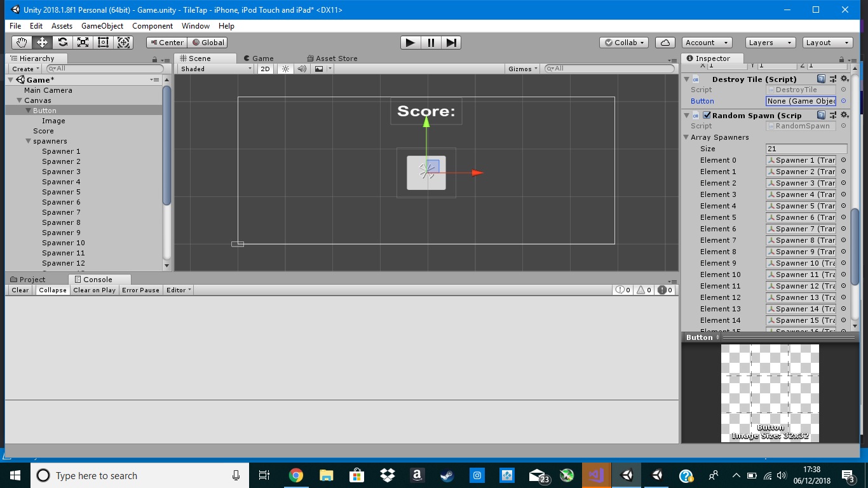Click object picker circle for Button field
868x488 pixels.
[x=843, y=101]
